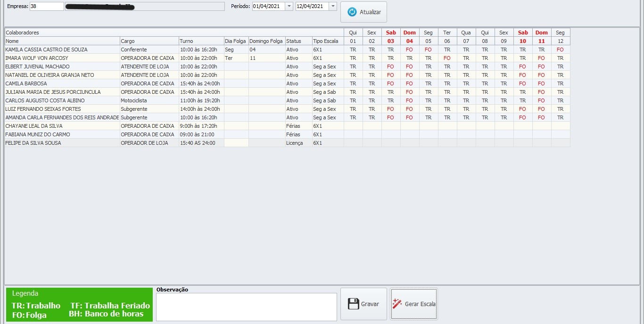Image resolution: width=644 pixels, height=324 pixels.
Task: Click the Gerar Escala magic wand icon
Action: tap(397, 304)
